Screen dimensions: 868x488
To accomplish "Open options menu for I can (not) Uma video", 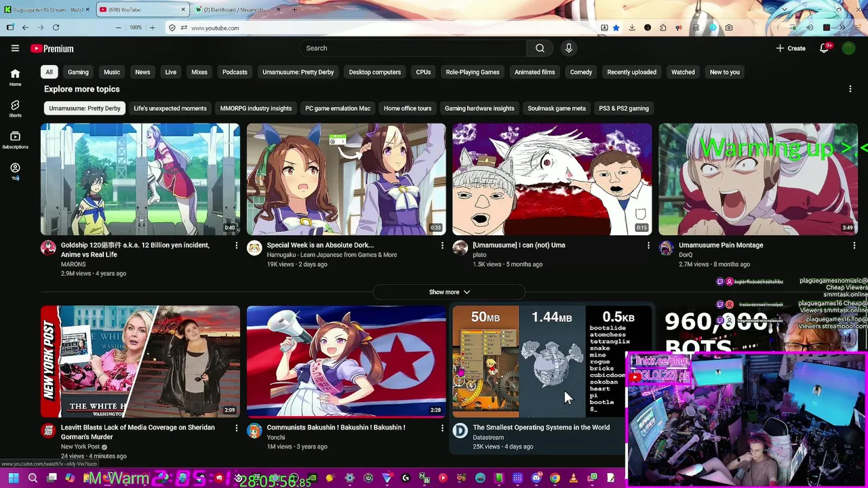I will (648, 245).
